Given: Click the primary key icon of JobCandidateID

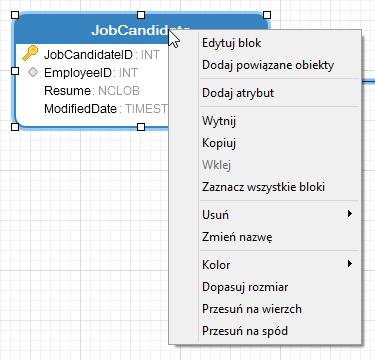Looking at the screenshot, I should 30,53.
